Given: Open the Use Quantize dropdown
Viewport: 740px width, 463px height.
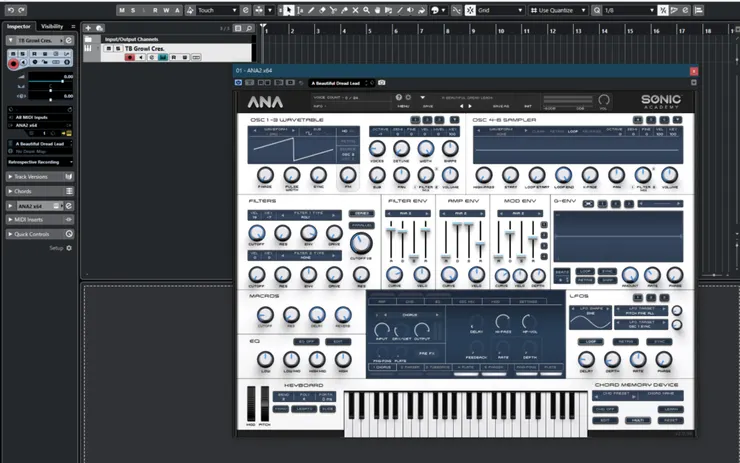Looking at the screenshot, I should click(560, 10).
